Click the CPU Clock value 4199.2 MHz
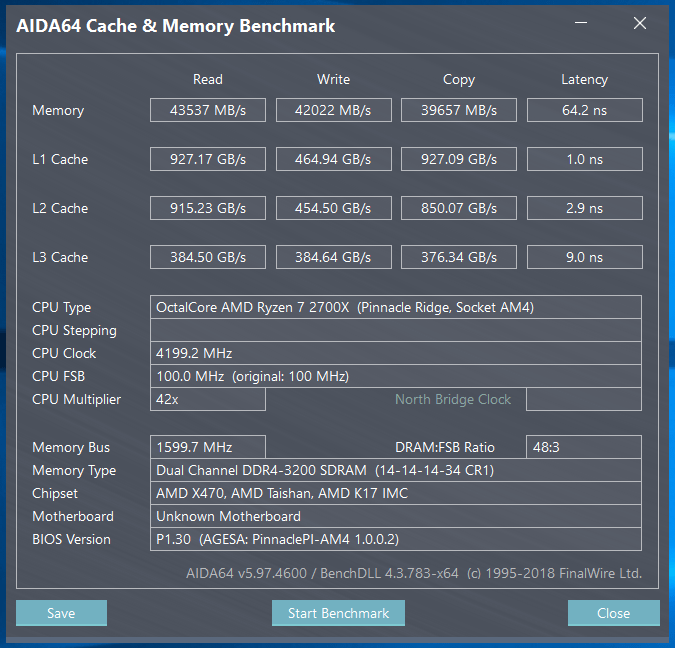675x648 pixels. [x=396, y=353]
